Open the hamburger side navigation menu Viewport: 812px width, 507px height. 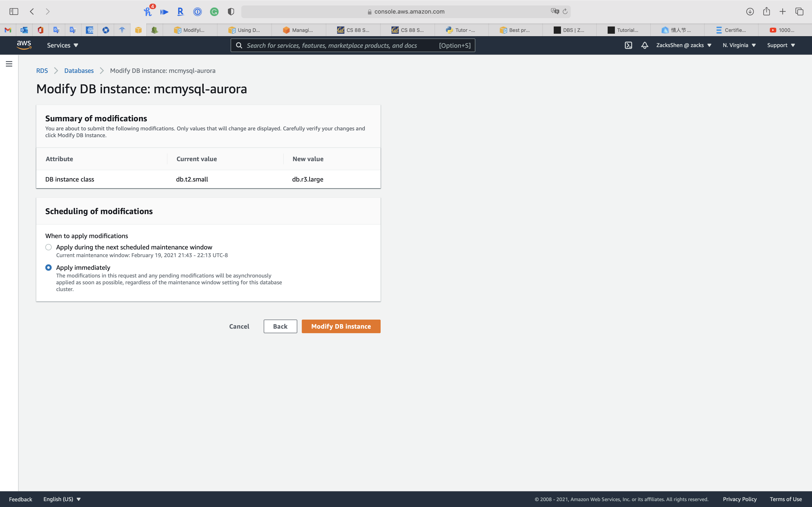click(x=9, y=64)
